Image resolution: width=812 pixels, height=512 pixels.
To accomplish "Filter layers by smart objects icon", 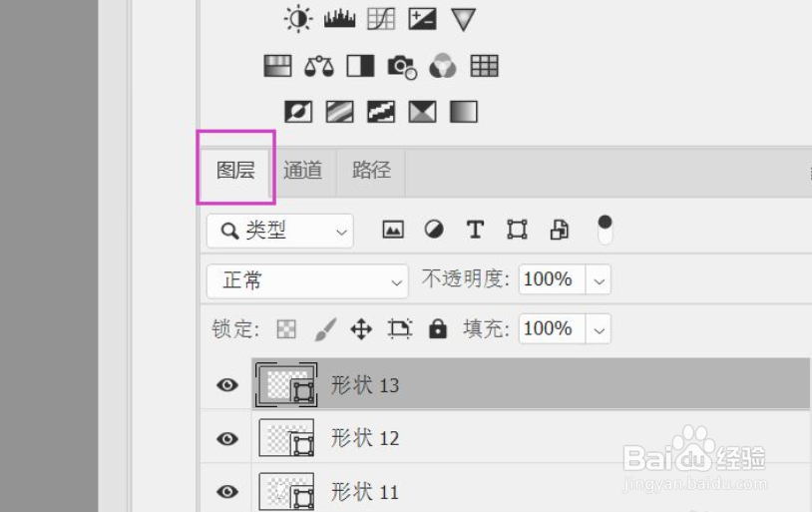I will point(559,230).
